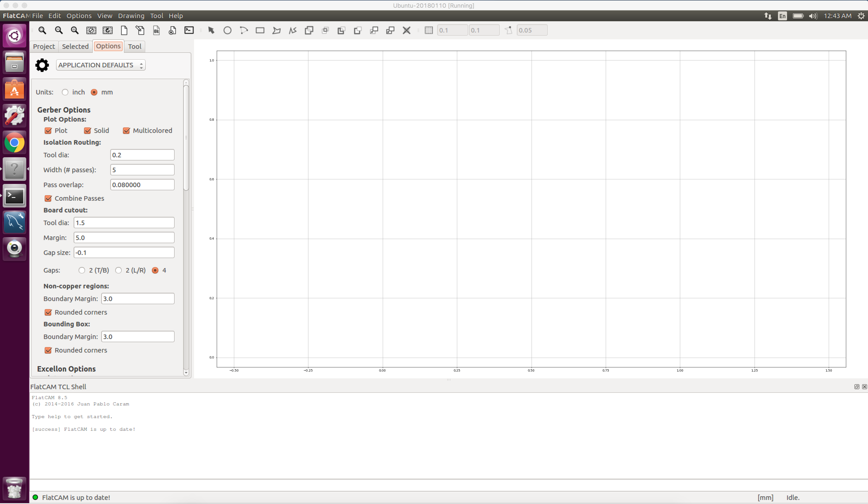Toggle the Multicolored plot option
This screenshot has width=868, height=504.
point(127,130)
